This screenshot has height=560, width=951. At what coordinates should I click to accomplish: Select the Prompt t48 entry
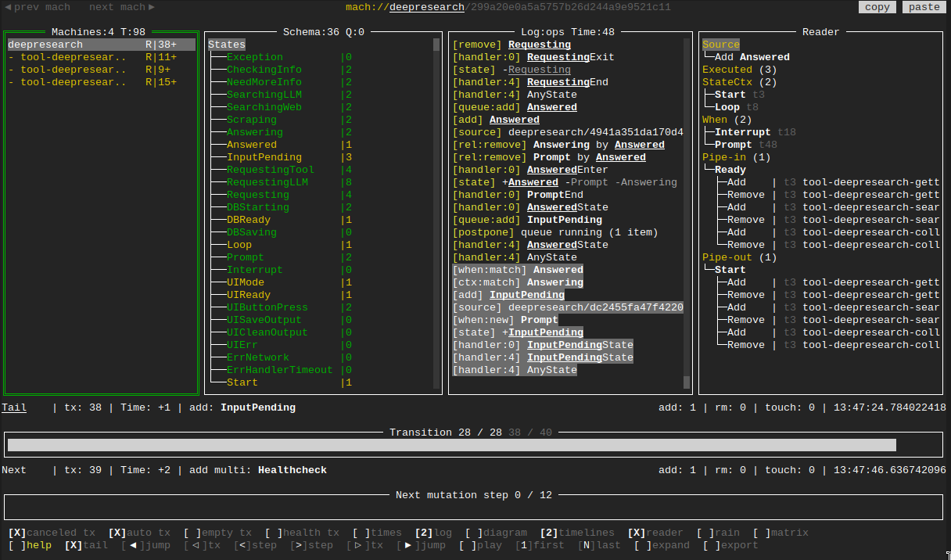point(746,145)
